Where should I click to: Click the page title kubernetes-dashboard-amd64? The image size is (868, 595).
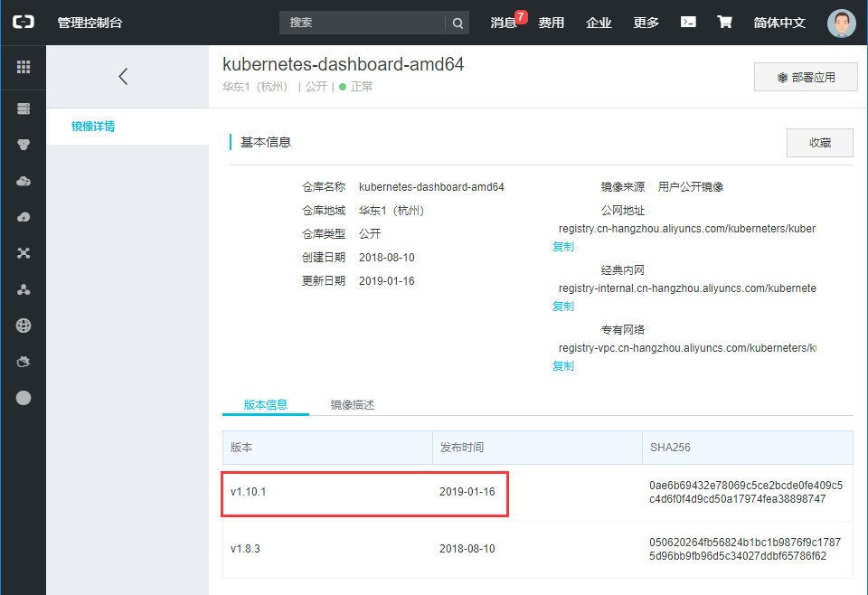coord(344,64)
